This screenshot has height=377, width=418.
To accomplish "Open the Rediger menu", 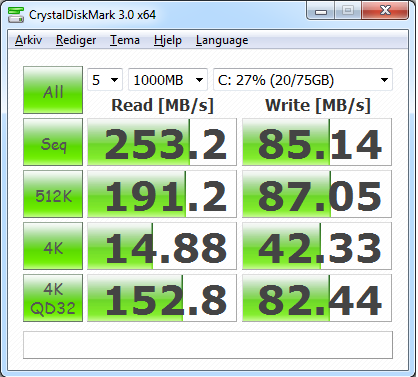I will coord(76,40).
